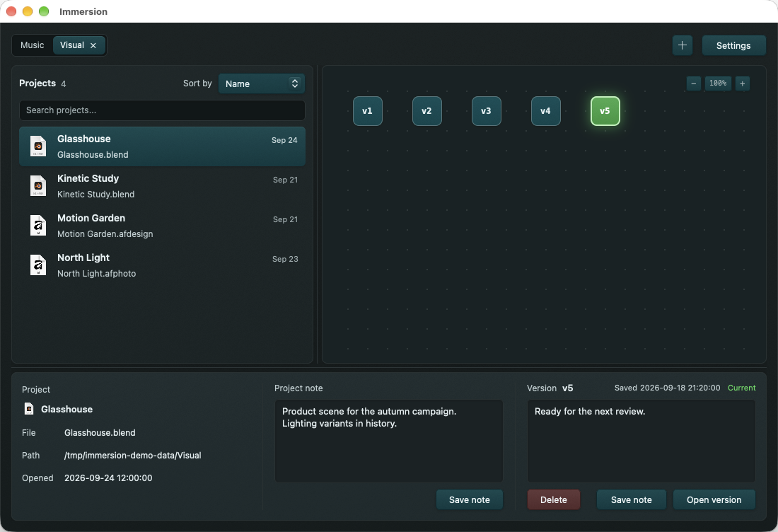Click the Saved 2026-09-18 21:20:00 timestamp
The image size is (778, 532).
click(x=668, y=388)
